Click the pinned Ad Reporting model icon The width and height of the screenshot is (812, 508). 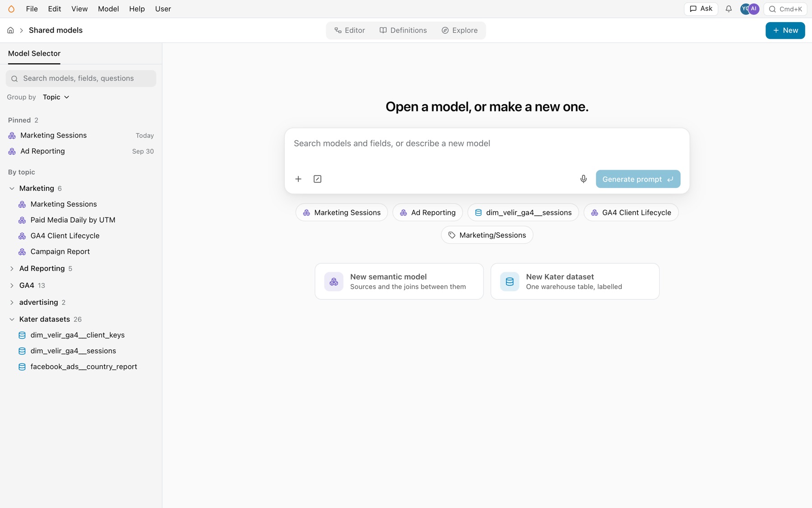12,151
